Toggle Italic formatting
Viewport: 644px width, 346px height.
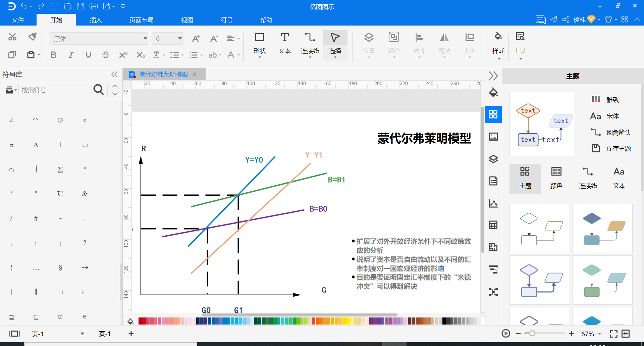click(71, 55)
